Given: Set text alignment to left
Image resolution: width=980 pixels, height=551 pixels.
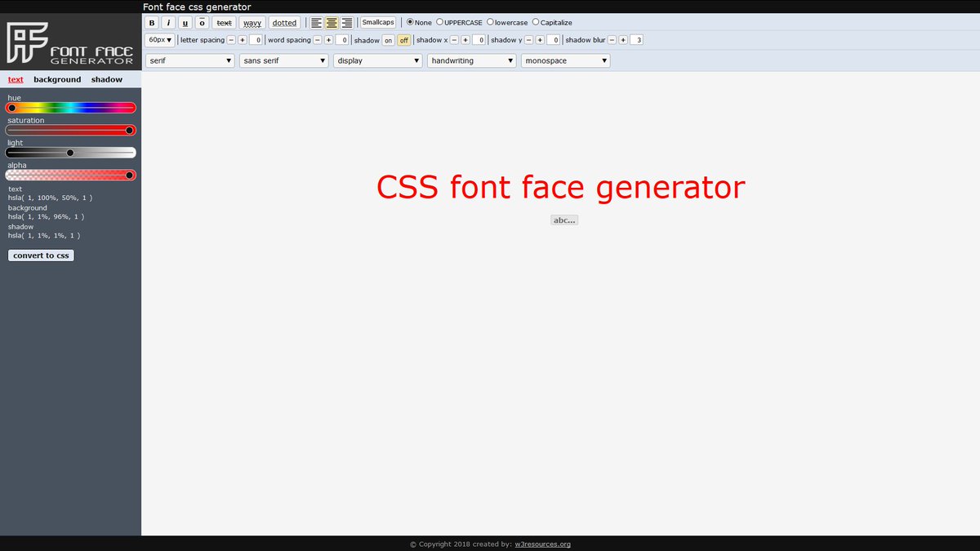Looking at the screenshot, I should pyautogui.click(x=316, y=22).
